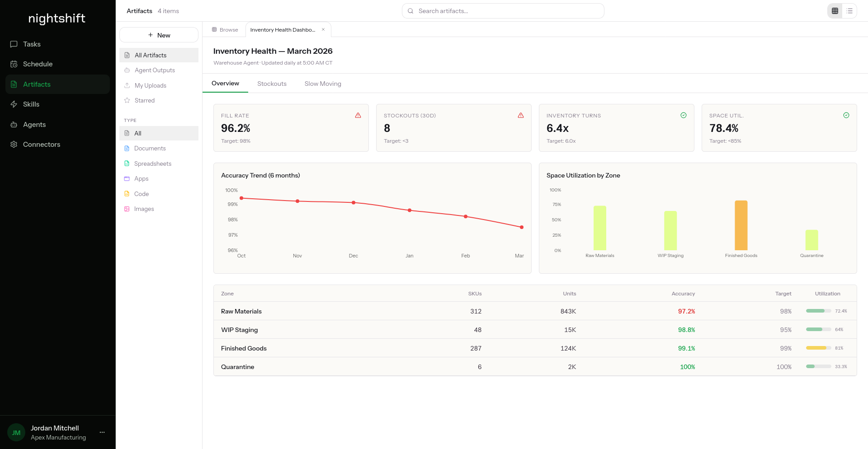Open the Agents section
Screen dimensions: 868x449
coord(57,125)
